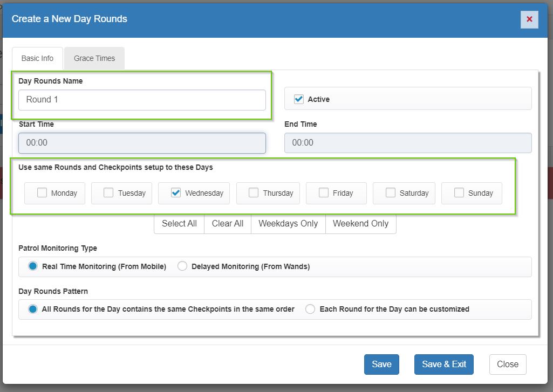Viewport: 553px width, 392px height.
Task: Choose Weekdays Only preset
Action: [x=288, y=224]
